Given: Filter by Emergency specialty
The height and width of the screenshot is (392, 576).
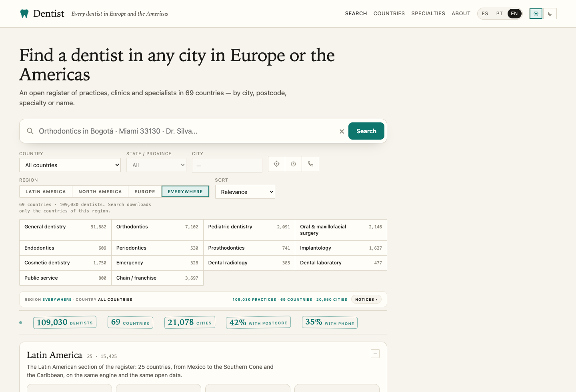Looking at the screenshot, I should pyautogui.click(x=157, y=263).
